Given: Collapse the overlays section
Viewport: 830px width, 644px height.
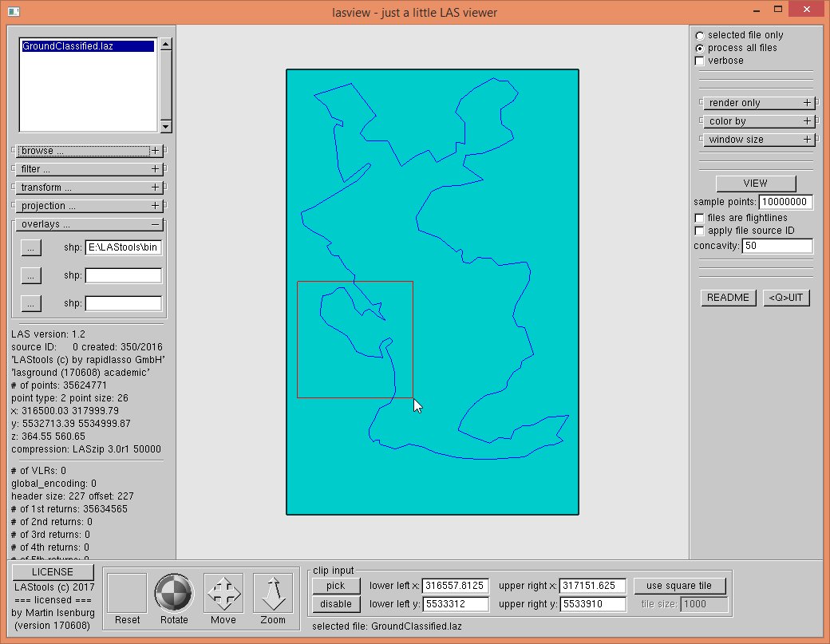Looking at the screenshot, I should (155, 225).
